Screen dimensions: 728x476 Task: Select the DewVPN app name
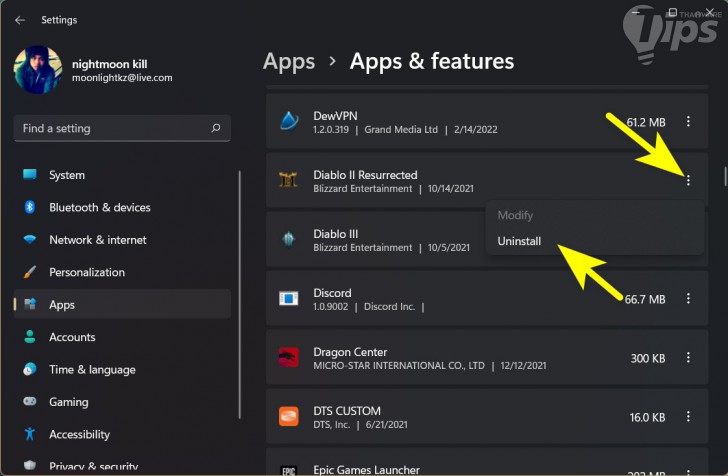point(335,116)
